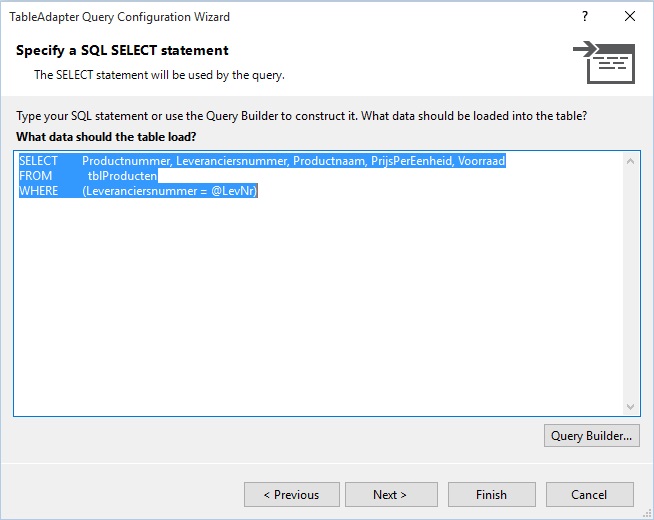
Task: Click Productnaam in the SELECT list
Action: click(330, 161)
